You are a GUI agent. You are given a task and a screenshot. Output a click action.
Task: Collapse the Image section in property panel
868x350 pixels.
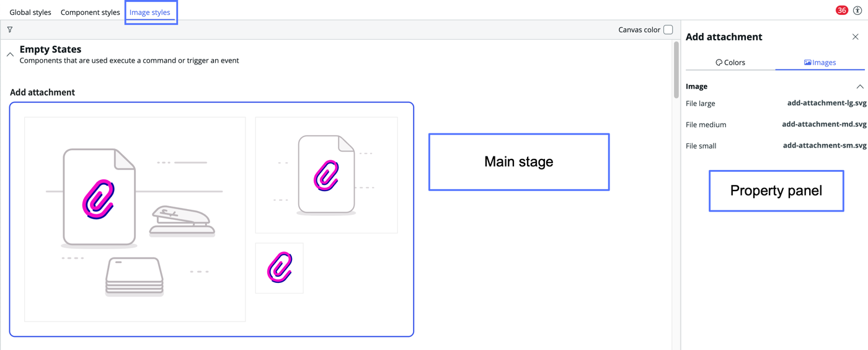tap(859, 86)
